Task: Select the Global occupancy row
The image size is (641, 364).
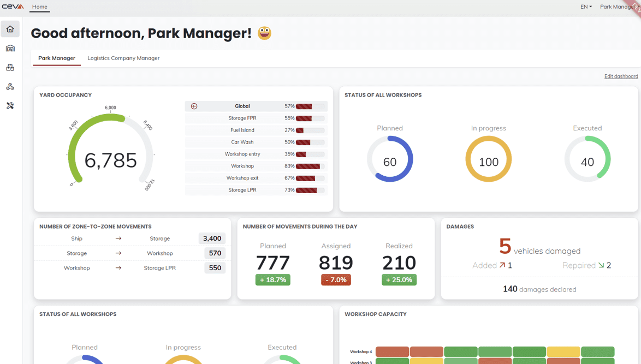Action: pyautogui.click(x=256, y=106)
